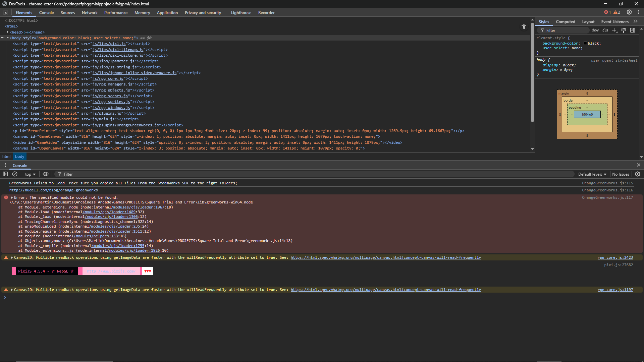Open the Application panel
644x362 pixels.
pos(167,13)
